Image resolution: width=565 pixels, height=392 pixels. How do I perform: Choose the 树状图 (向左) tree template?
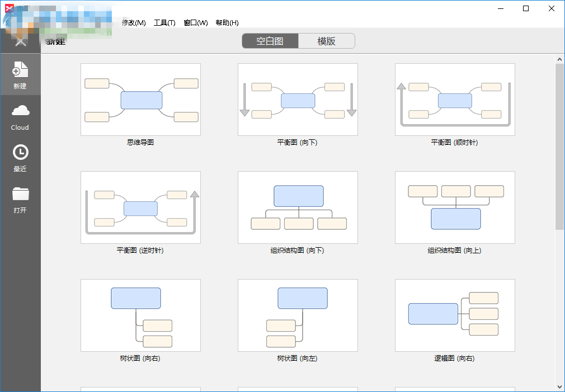[298, 315]
